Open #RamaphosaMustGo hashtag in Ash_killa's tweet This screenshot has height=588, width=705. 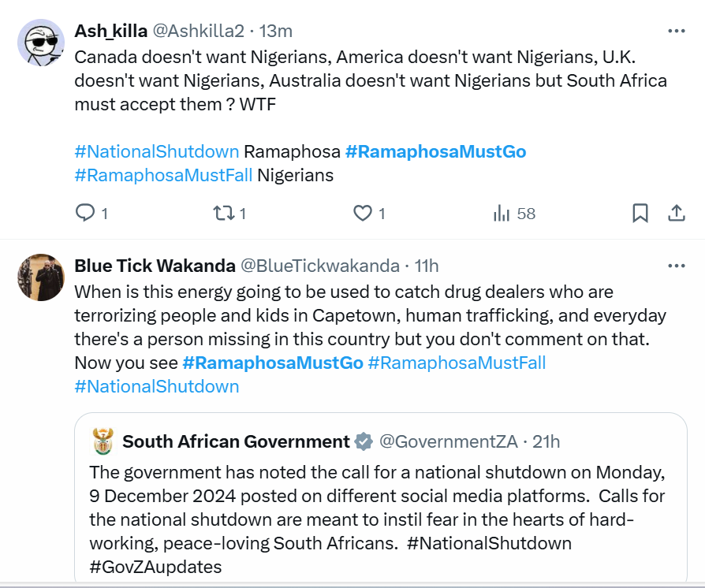[435, 151]
